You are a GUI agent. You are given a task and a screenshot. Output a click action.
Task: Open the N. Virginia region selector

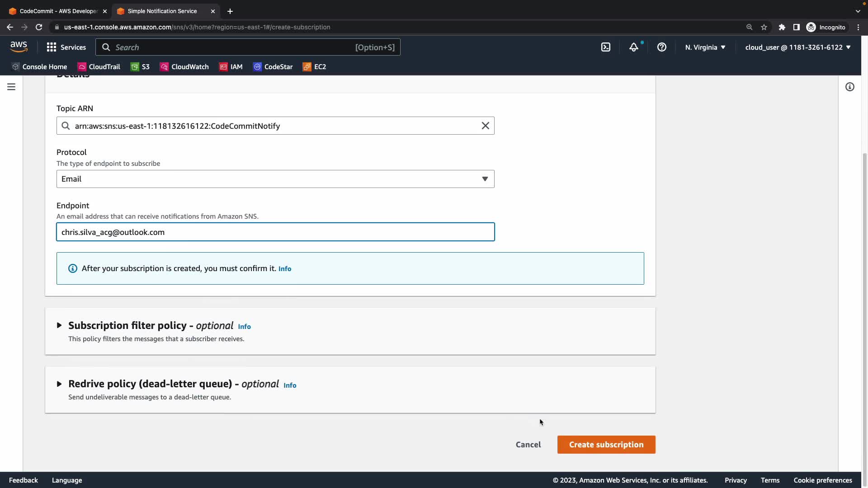click(705, 47)
